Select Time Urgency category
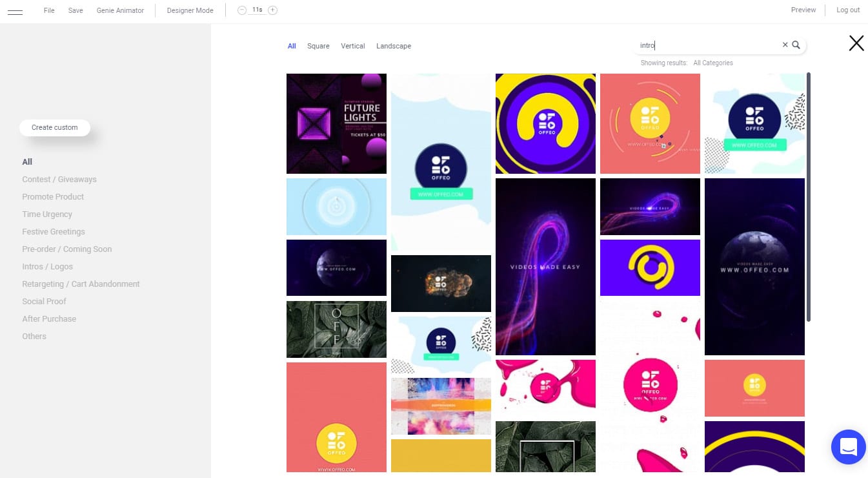Screen dimensions: 868x478 47,214
